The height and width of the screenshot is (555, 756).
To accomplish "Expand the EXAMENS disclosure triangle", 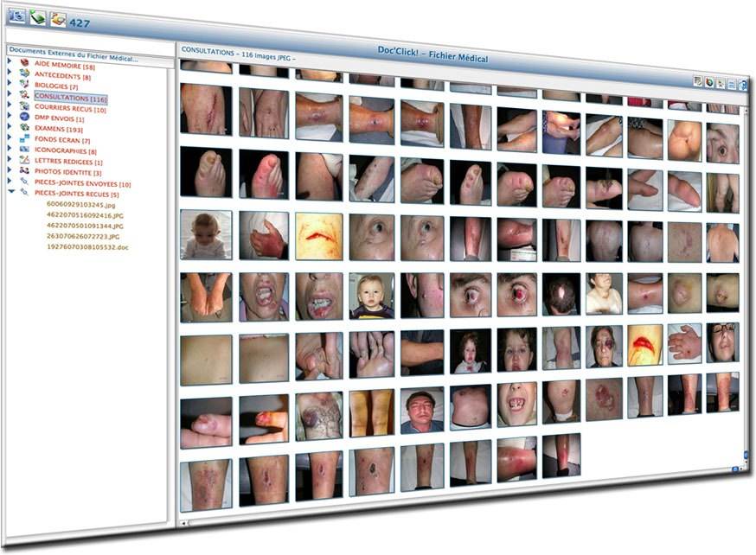I will click(x=10, y=127).
